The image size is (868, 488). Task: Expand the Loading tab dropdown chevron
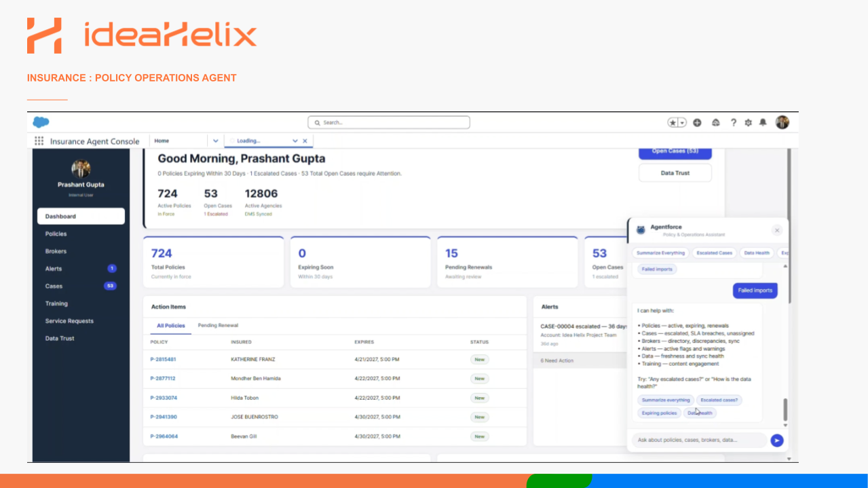click(295, 141)
